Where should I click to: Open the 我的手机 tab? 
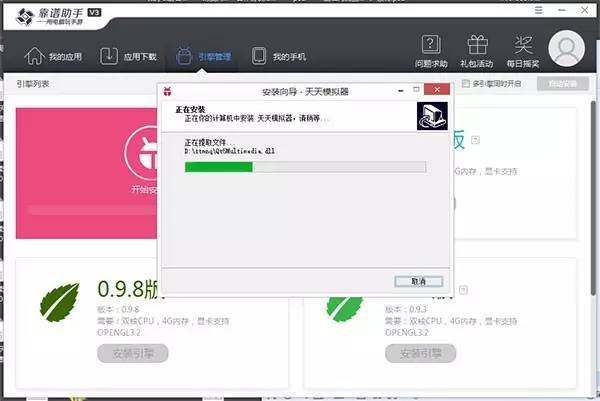click(279, 57)
